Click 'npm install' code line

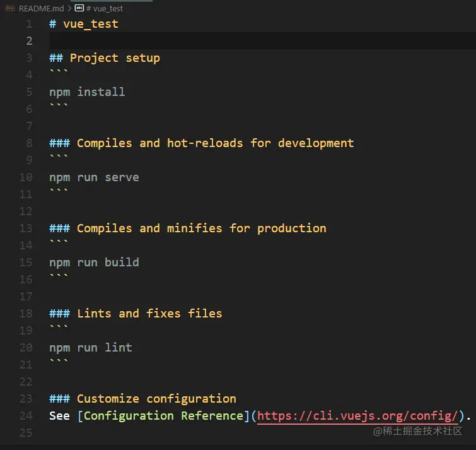point(87,92)
